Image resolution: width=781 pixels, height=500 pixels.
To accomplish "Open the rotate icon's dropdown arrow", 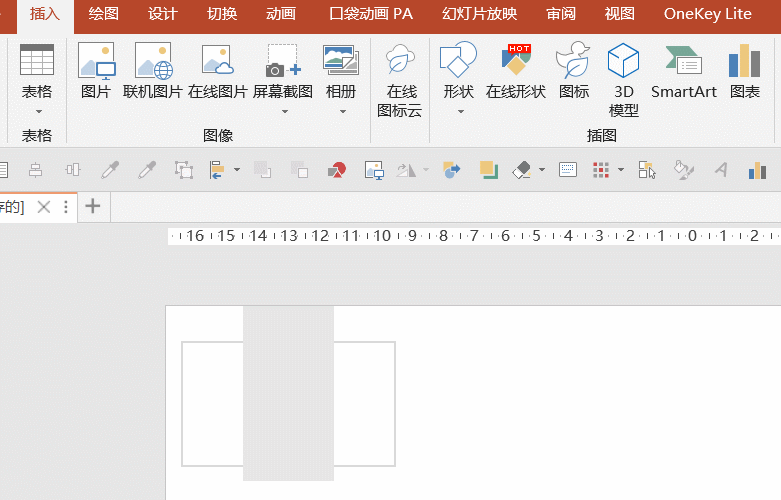I will point(426,170).
